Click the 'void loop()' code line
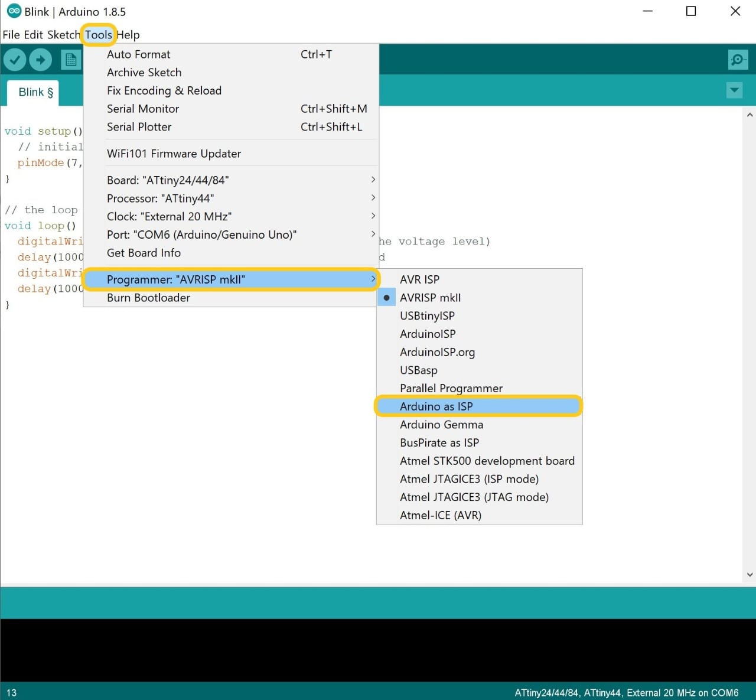The height and width of the screenshot is (700, 756). pos(40,226)
